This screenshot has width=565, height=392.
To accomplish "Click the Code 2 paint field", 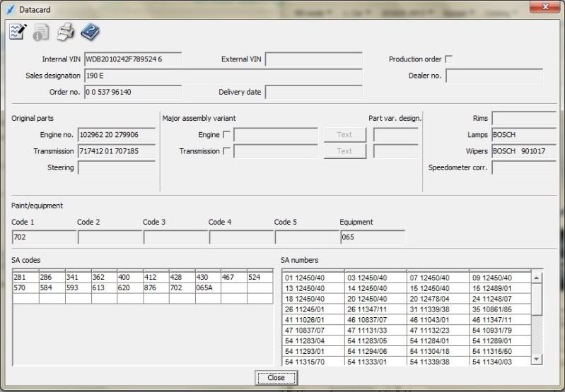I will pos(110,237).
